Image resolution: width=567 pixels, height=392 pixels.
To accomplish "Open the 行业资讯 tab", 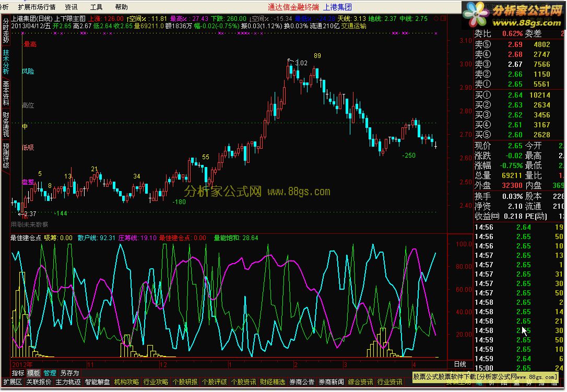I will (390, 382).
